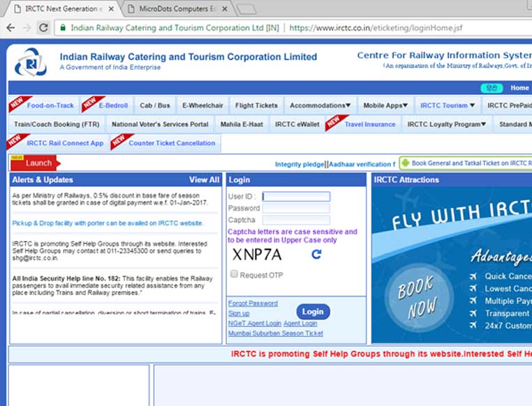Click View All in Alerts & Updates

click(x=204, y=180)
